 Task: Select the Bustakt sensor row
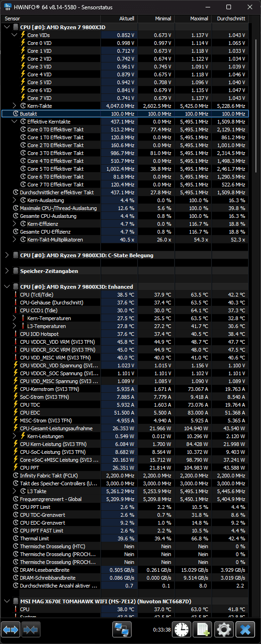click(125, 113)
